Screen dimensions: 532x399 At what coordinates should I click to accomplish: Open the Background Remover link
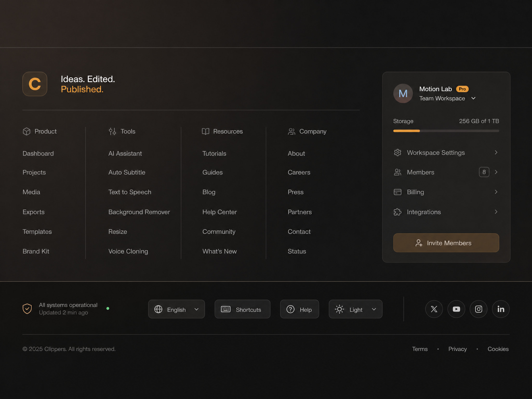click(139, 212)
